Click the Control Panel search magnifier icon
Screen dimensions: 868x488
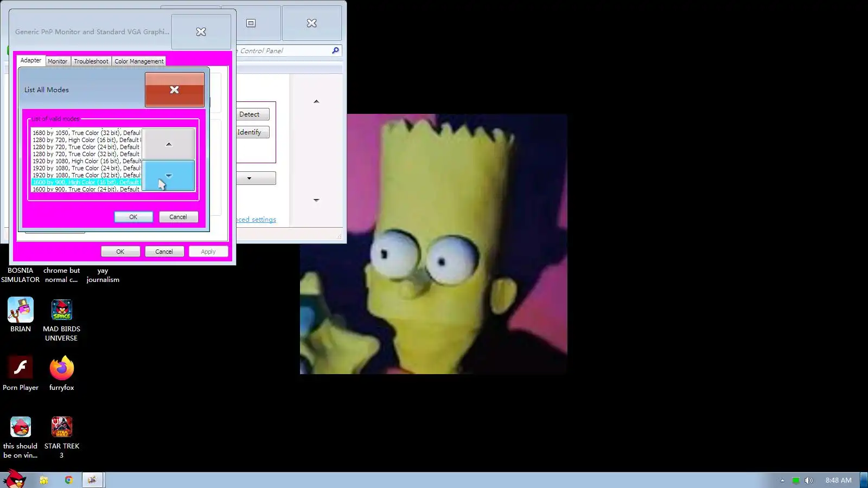click(335, 50)
